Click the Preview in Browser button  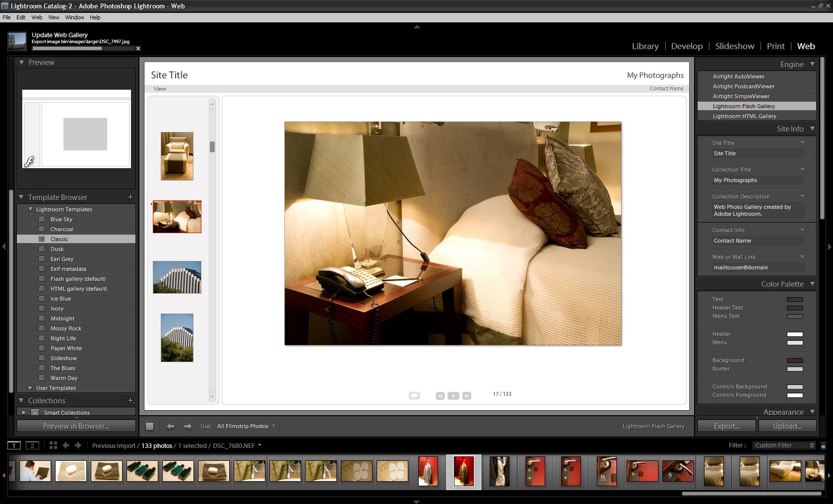coord(76,426)
